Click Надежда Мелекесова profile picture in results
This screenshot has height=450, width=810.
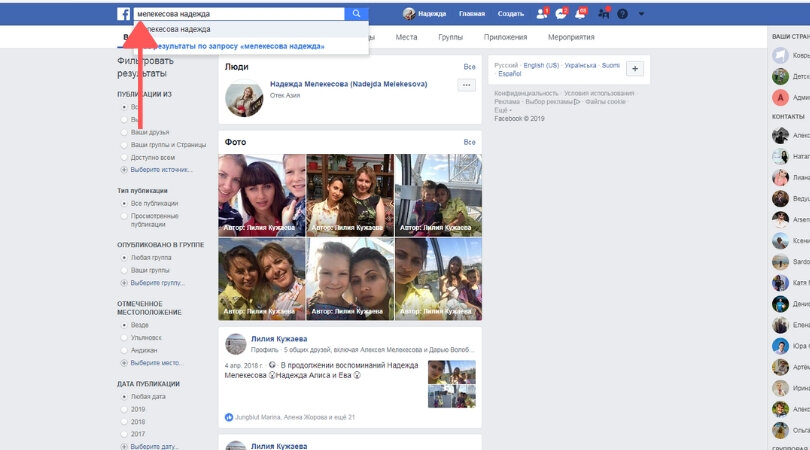(x=244, y=98)
